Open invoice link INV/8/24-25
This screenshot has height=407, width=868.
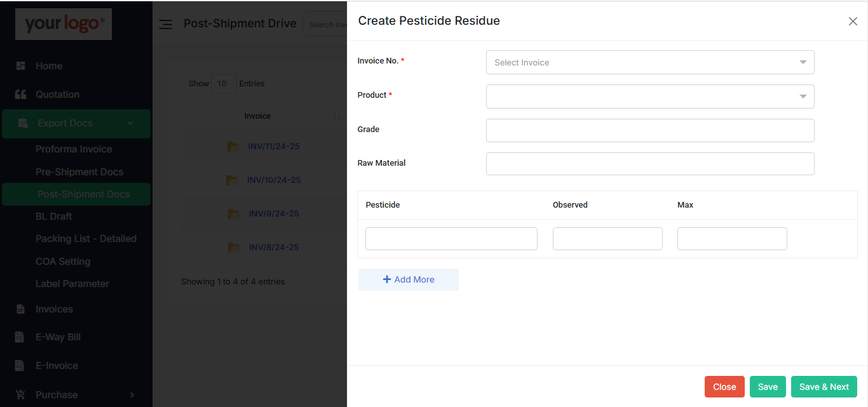click(274, 248)
